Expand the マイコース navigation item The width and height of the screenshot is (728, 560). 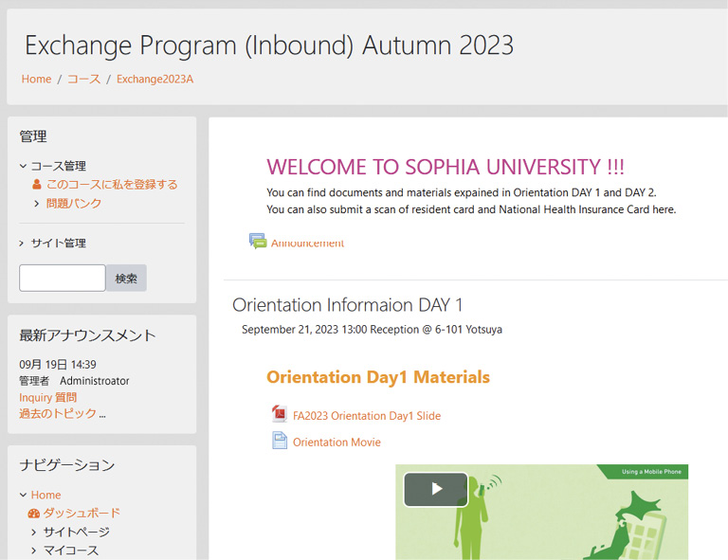34,551
